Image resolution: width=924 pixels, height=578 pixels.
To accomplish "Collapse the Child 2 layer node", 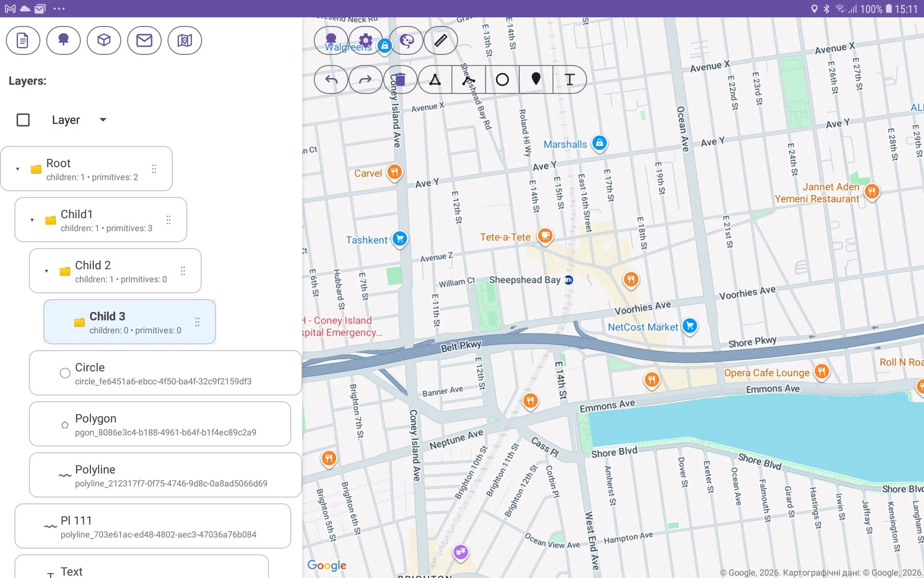I will point(47,271).
